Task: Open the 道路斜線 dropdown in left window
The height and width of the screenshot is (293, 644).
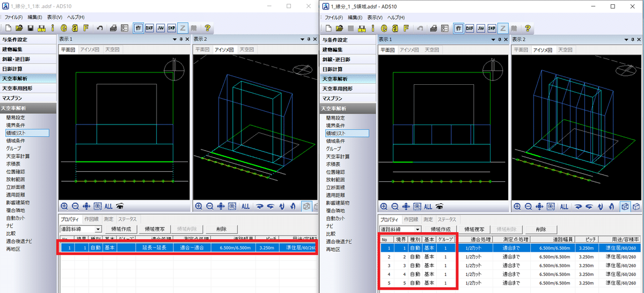Action: click(x=98, y=229)
